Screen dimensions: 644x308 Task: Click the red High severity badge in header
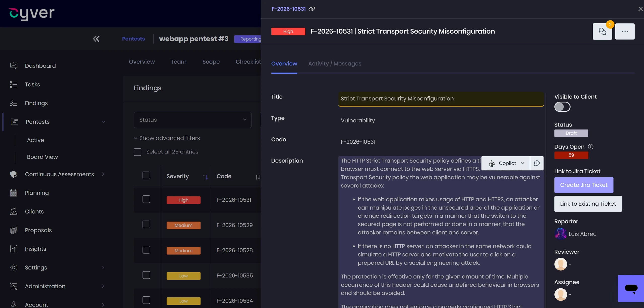click(x=288, y=31)
